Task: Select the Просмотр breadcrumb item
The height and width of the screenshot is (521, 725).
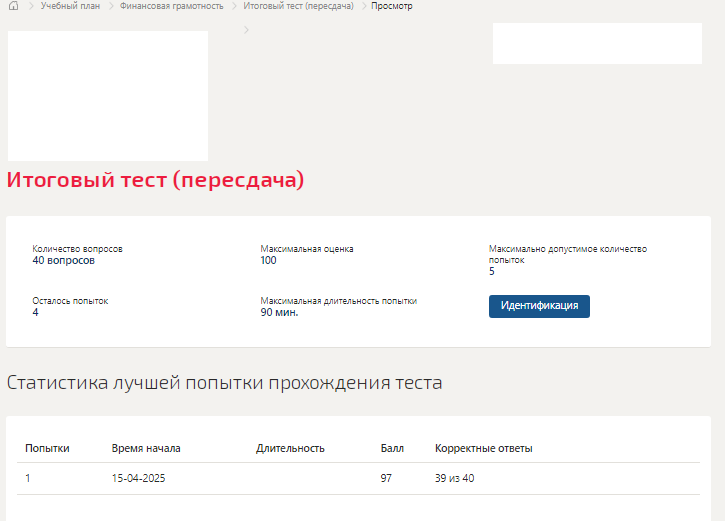Action: click(x=392, y=6)
